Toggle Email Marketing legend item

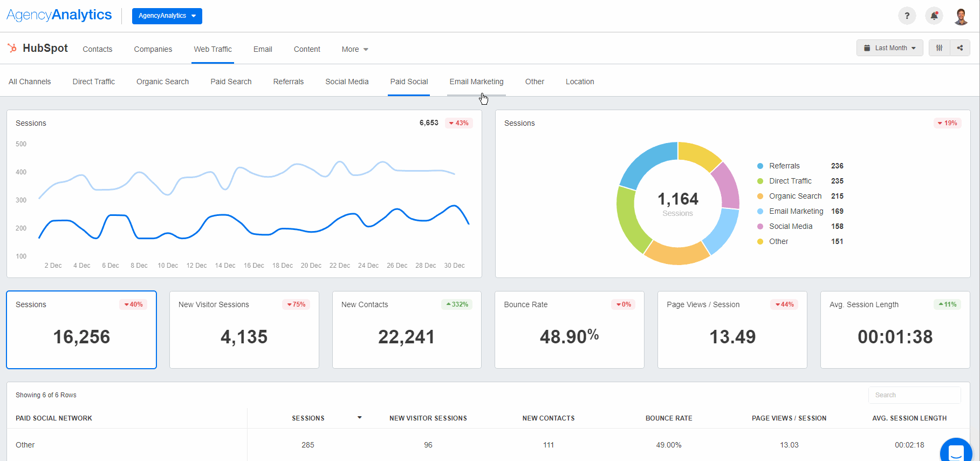(796, 211)
